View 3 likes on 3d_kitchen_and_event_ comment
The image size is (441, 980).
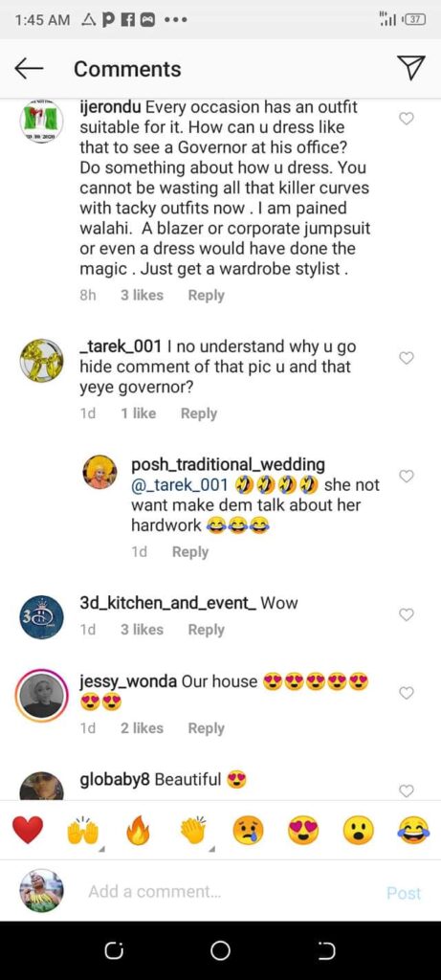142,630
